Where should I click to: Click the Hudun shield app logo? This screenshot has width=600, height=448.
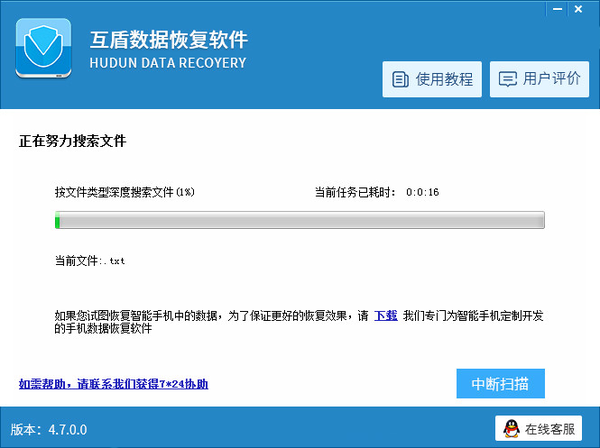pos(43,48)
